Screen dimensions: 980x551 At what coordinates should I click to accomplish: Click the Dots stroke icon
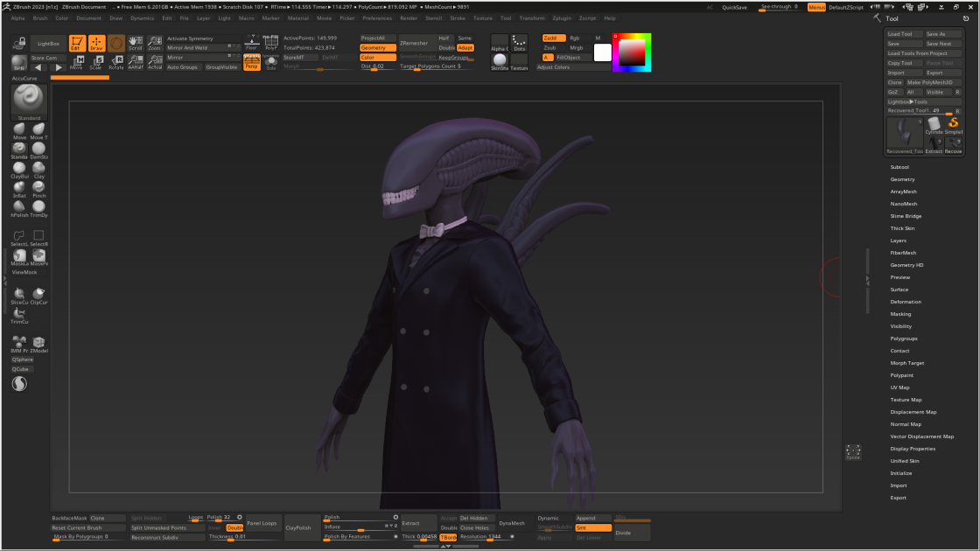point(520,43)
